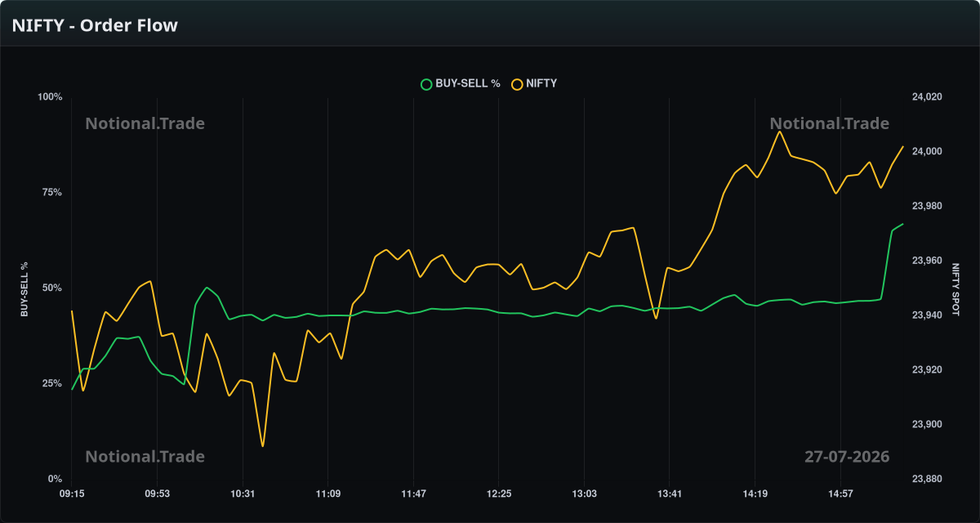Viewport: 980px width, 523px height.
Task: Click the 50% BUY-SELL axis value
Action: (51, 288)
